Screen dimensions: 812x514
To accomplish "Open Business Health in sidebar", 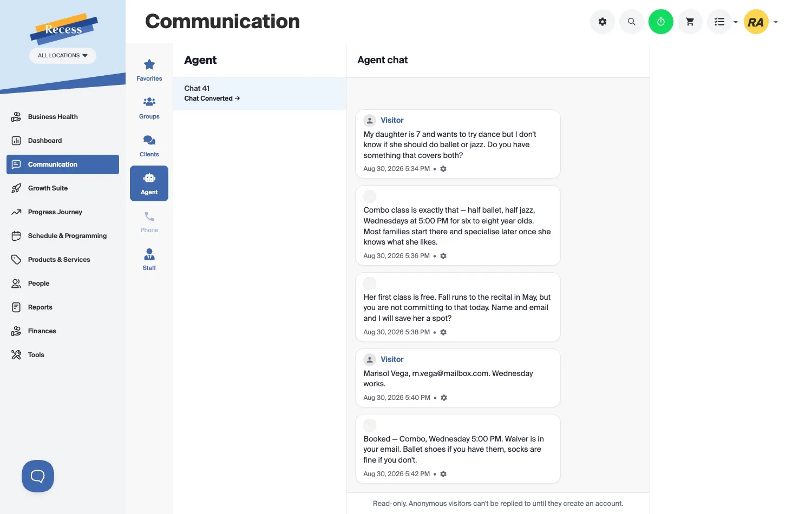I will (63, 117).
